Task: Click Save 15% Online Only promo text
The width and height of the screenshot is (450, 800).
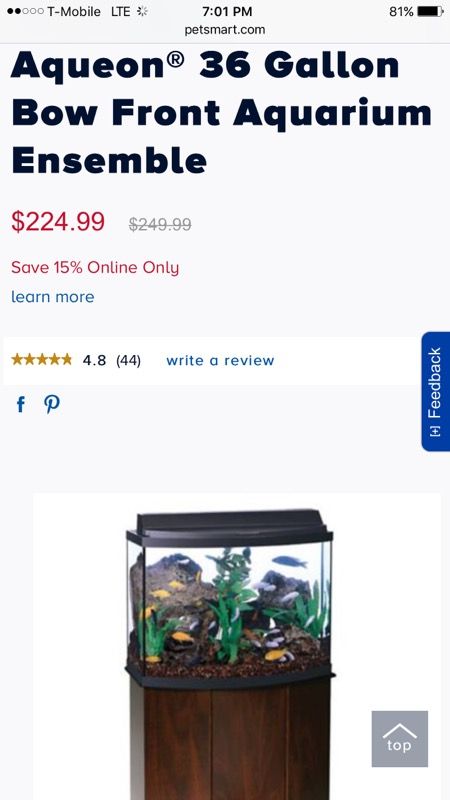Action: pyautogui.click(x=95, y=267)
